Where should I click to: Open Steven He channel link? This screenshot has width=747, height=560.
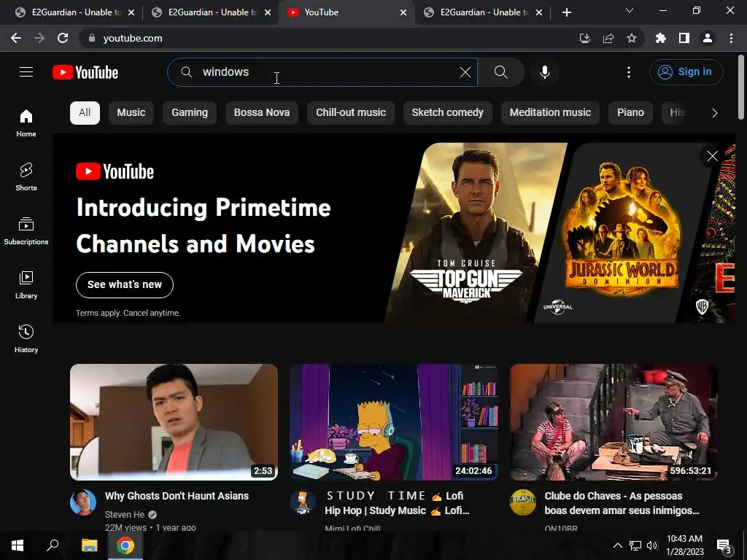click(124, 515)
